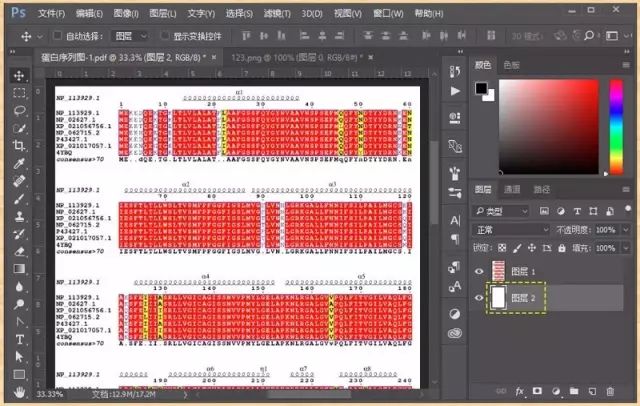The width and height of the screenshot is (640, 406).
Task: Toggle layer filter on/off switch
Action: (628, 209)
